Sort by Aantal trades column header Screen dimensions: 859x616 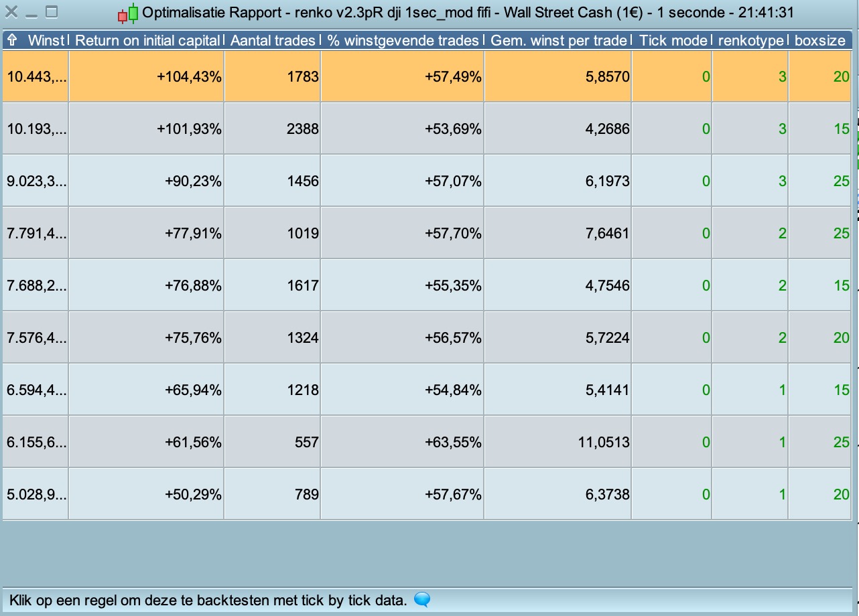point(272,40)
